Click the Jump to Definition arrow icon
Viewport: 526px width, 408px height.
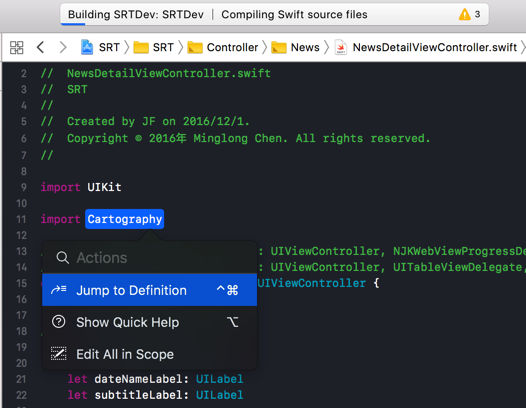point(58,289)
